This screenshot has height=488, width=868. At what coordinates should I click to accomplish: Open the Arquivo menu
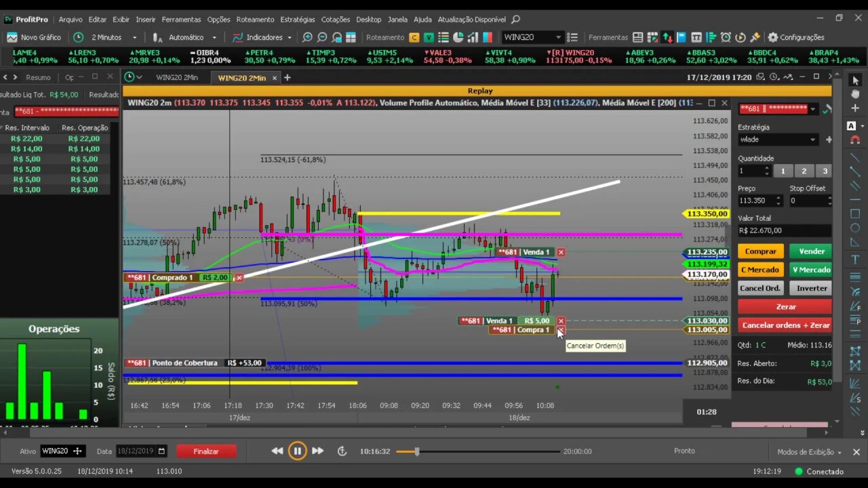coord(71,20)
